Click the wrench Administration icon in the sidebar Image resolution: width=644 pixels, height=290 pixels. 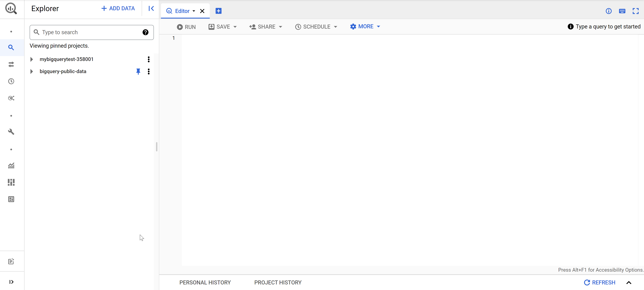11,132
